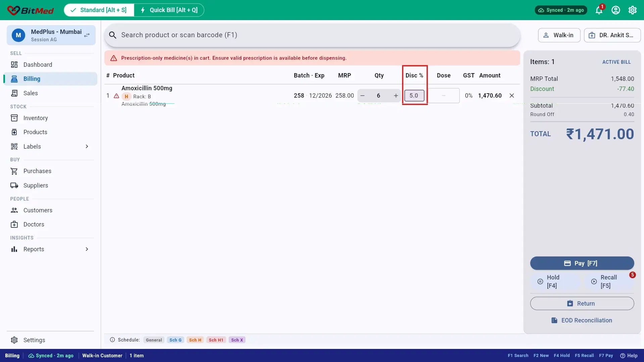Expand the Labels submenu

(87, 147)
